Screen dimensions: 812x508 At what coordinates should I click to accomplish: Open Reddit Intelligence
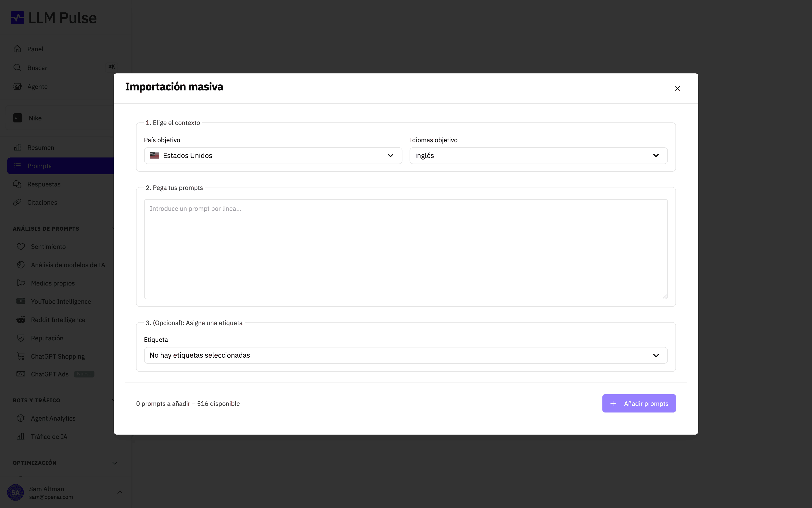pos(58,320)
